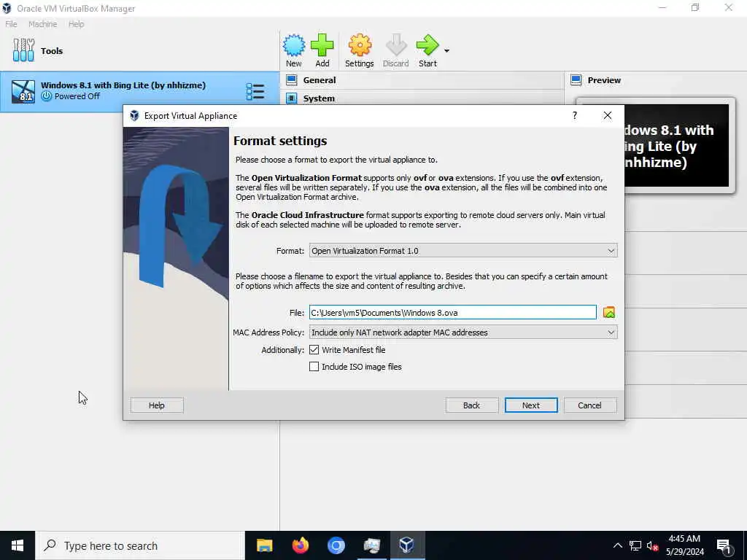Cancel the export appliance wizard
Screen dimensions: 747x560
pos(589,405)
